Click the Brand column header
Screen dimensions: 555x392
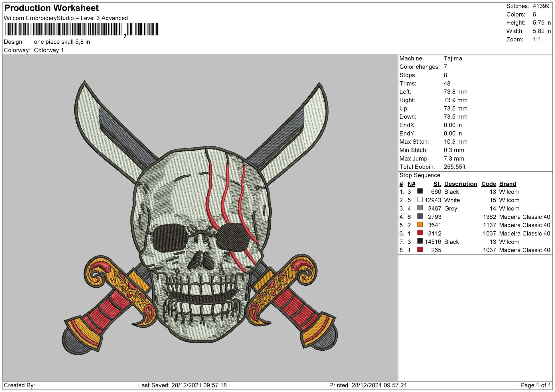507,184
